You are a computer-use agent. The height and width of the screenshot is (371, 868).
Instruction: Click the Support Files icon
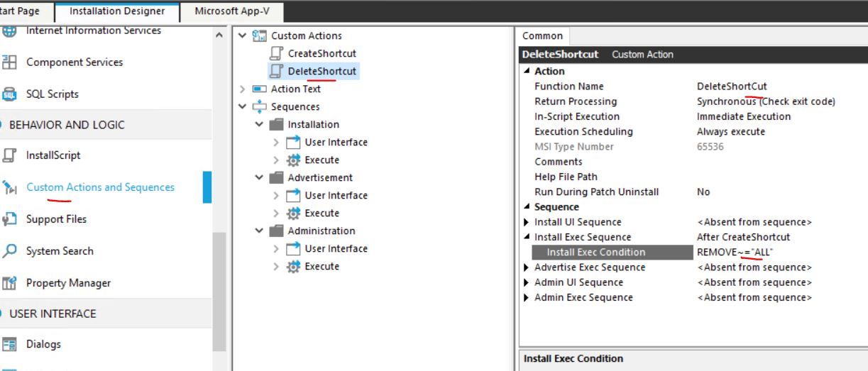(x=10, y=219)
